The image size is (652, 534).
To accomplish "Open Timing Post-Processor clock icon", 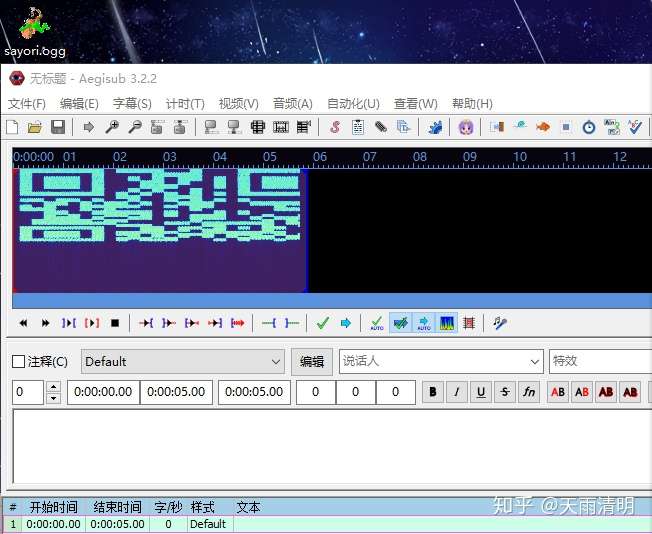I will tap(589, 127).
